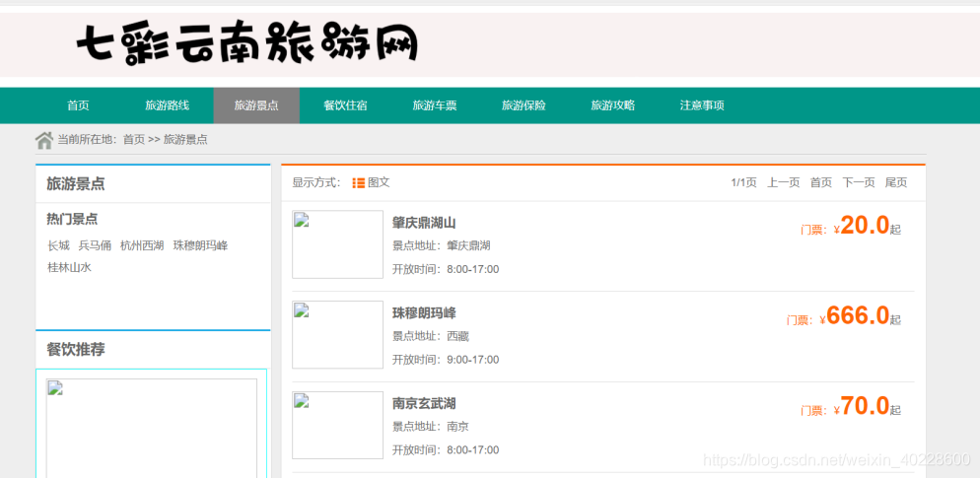
Task: Click the 热门景点 heading
Action: (x=72, y=220)
